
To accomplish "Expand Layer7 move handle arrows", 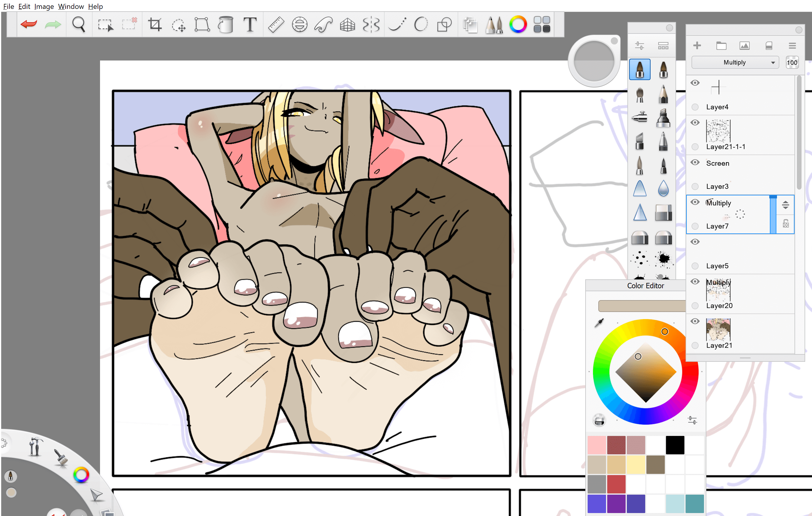I will coord(785,205).
